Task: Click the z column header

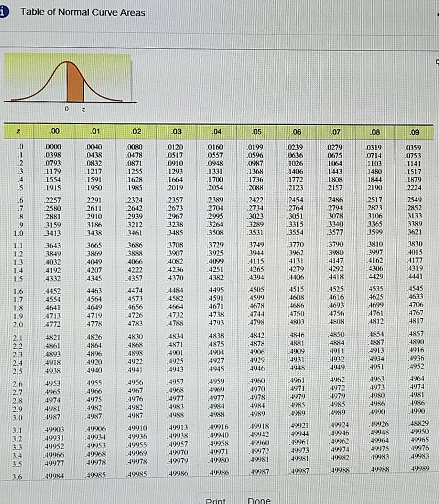Action: pos(19,130)
